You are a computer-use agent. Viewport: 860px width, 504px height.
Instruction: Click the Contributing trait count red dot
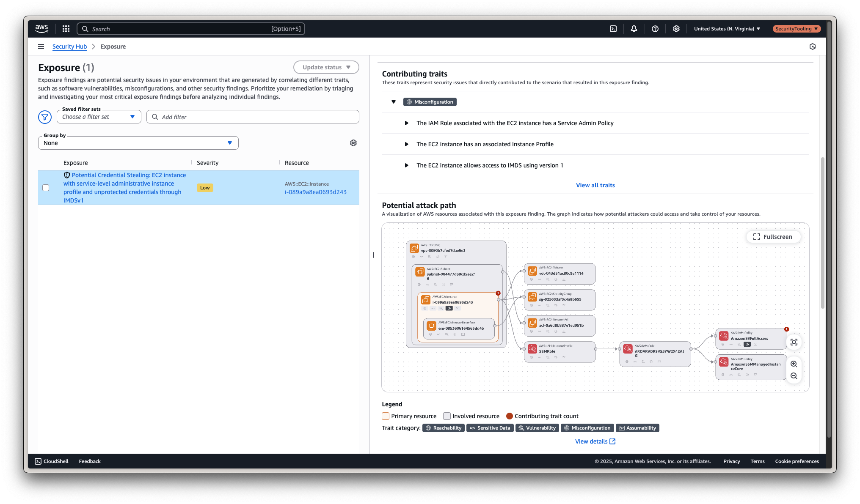click(510, 416)
